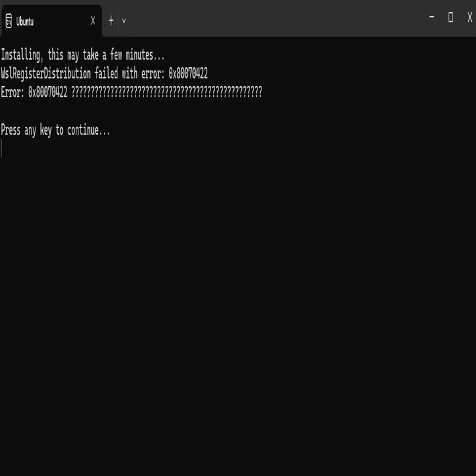Click the text cursor below the prompt
This screenshot has width=476, height=476.
tap(2, 149)
